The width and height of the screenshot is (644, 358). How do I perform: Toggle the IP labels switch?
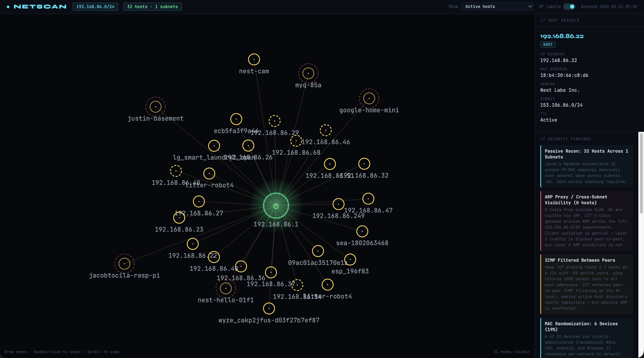point(569,6)
